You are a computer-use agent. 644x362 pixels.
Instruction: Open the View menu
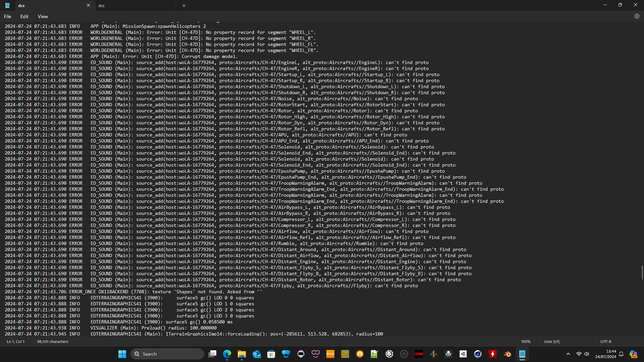pos(43,16)
